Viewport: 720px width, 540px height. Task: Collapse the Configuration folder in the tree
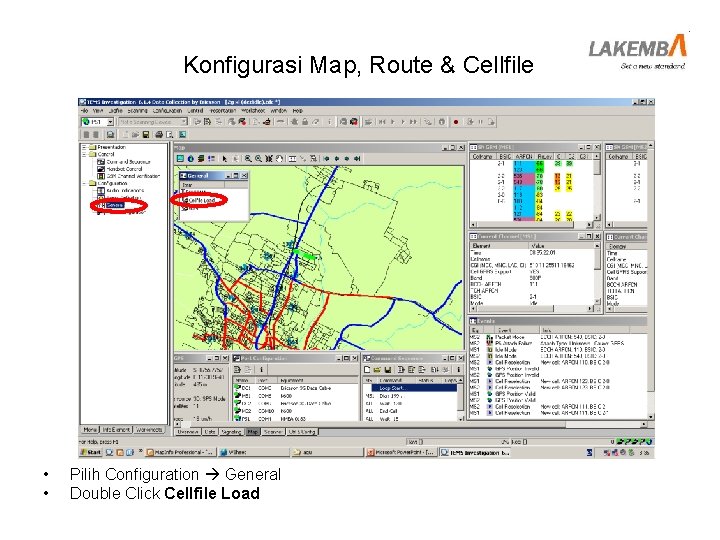pos(84,183)
